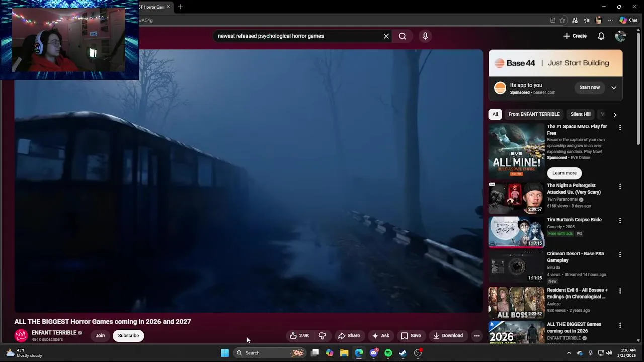Screen dimensions: 644x362
Task: Dislike the video
Action: (323, 336)
